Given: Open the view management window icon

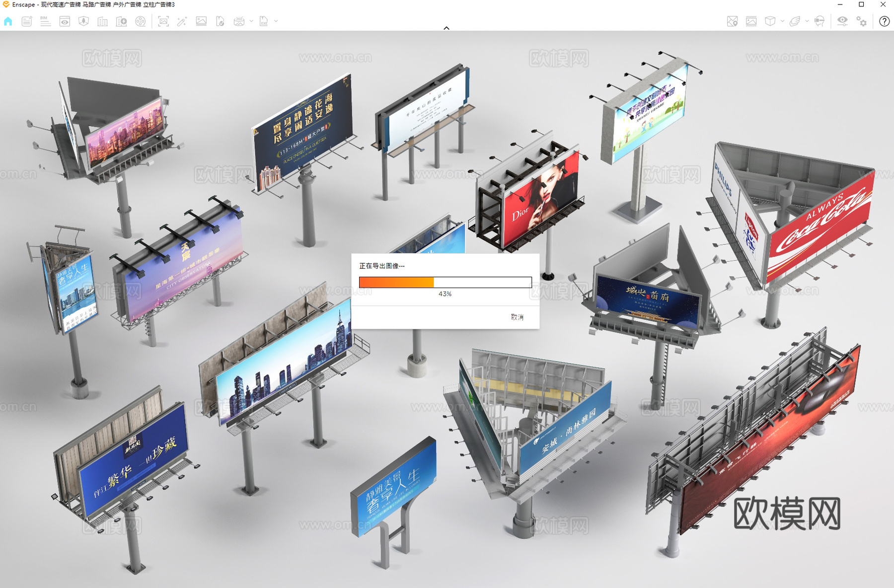Looking at the screenshot, I should (x=65, y=21).
